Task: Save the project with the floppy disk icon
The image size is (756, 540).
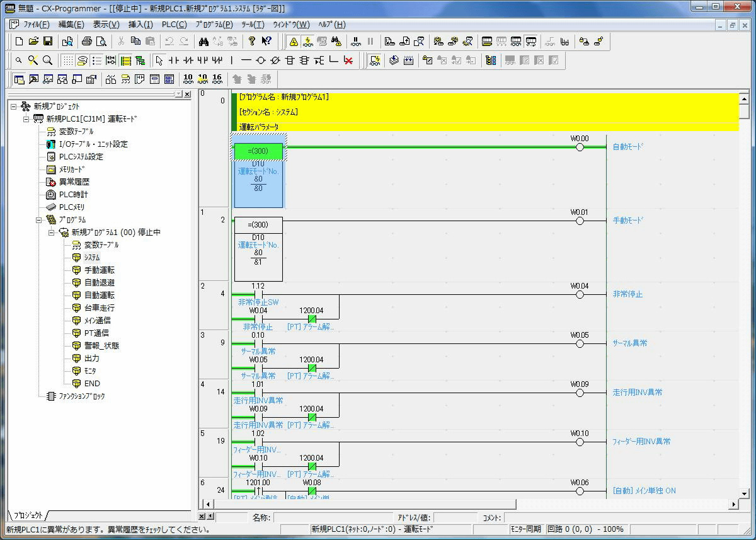Action: click(48, 42)
